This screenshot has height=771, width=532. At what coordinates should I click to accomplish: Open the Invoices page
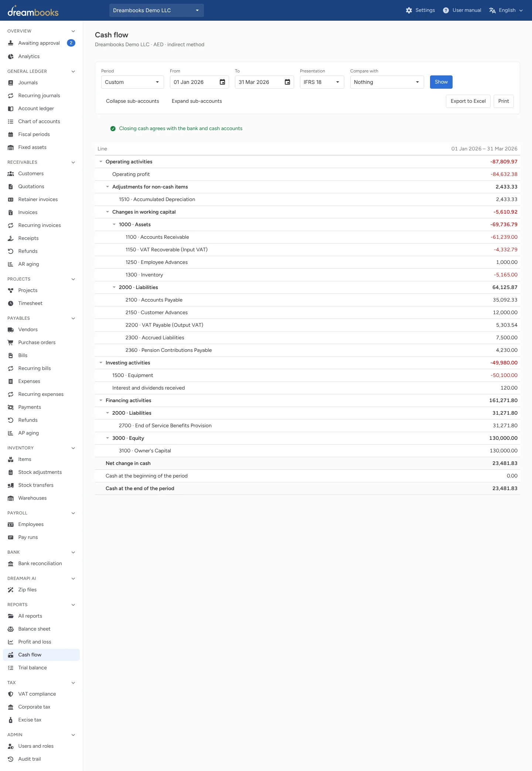point(41,213)
